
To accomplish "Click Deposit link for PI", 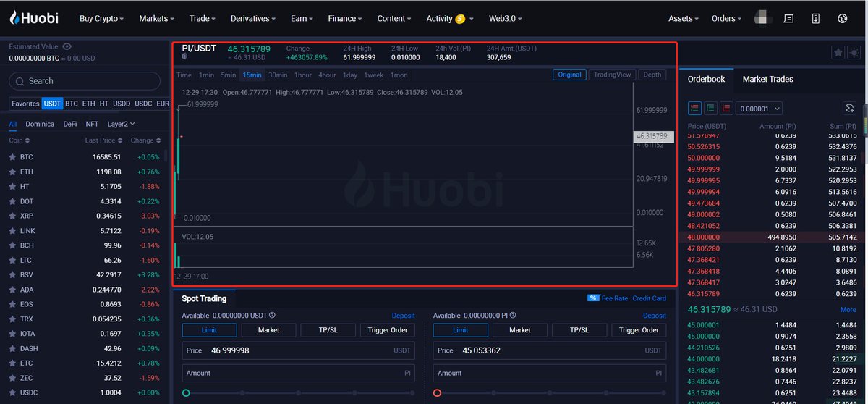I will (x=654, y=316).
